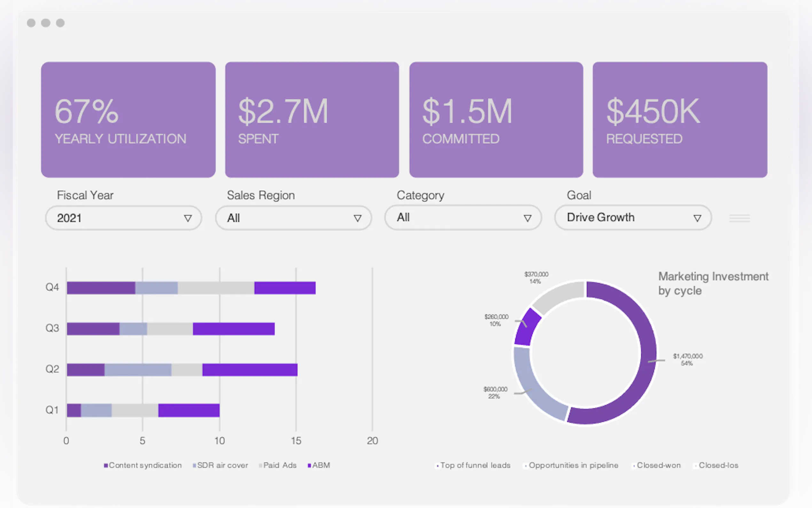Click the hamburger menu lines beside Goal
The image size is (812, 508).
(739, 218)
